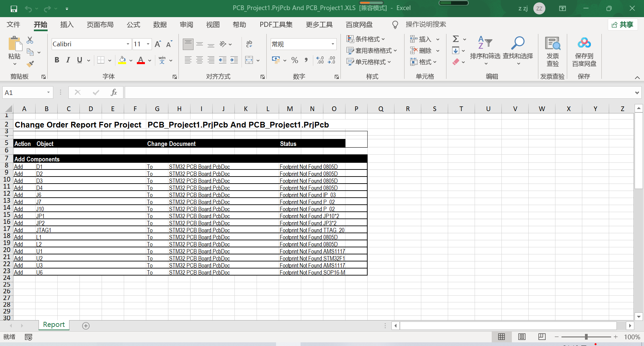644x346 pixels.
Task: Click the insert function fx icon
Action: point(114,92)
